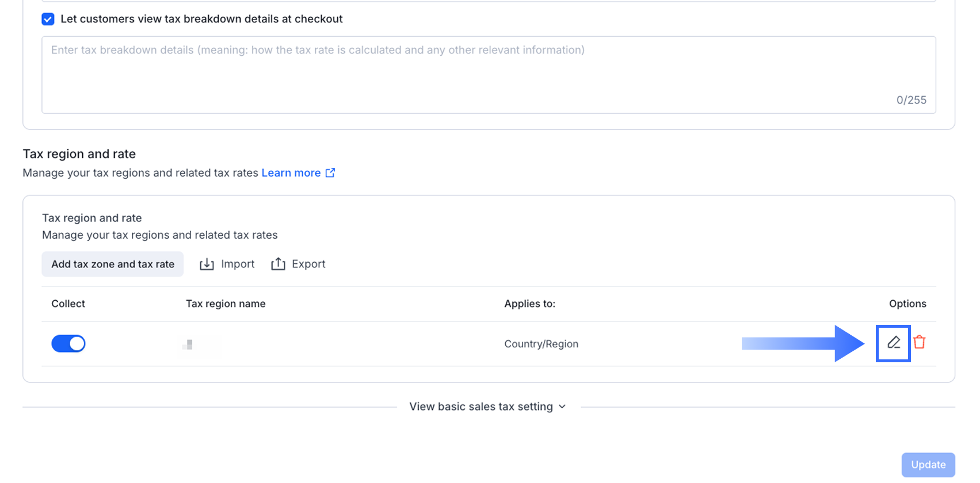Click the Collect column header

[68, 304]
